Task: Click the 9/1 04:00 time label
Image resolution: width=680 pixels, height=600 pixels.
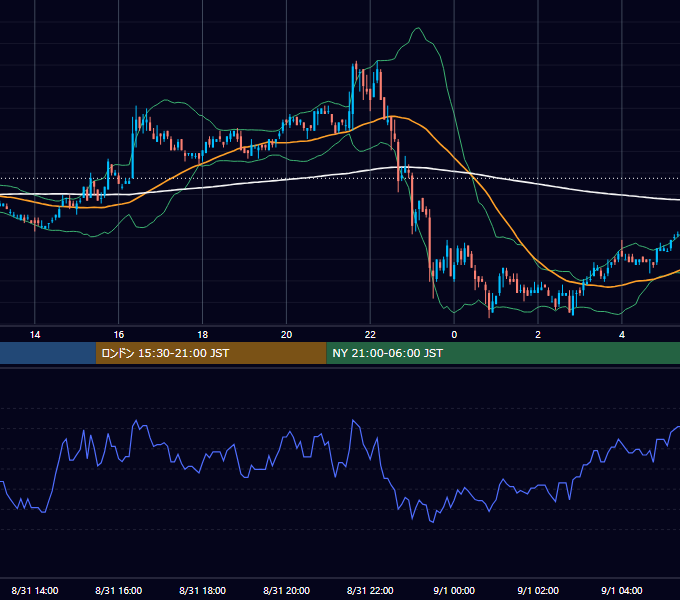Action: pyautogui.click(x=622, y=590)
